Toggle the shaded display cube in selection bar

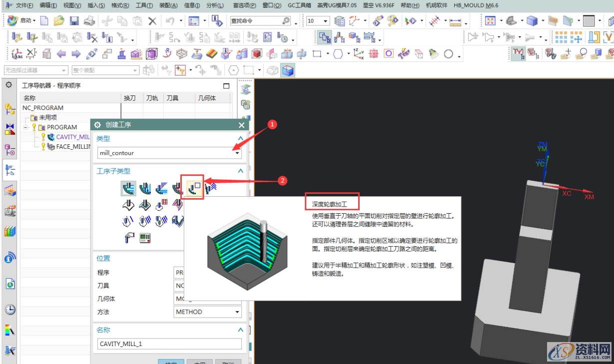(288, 70)
